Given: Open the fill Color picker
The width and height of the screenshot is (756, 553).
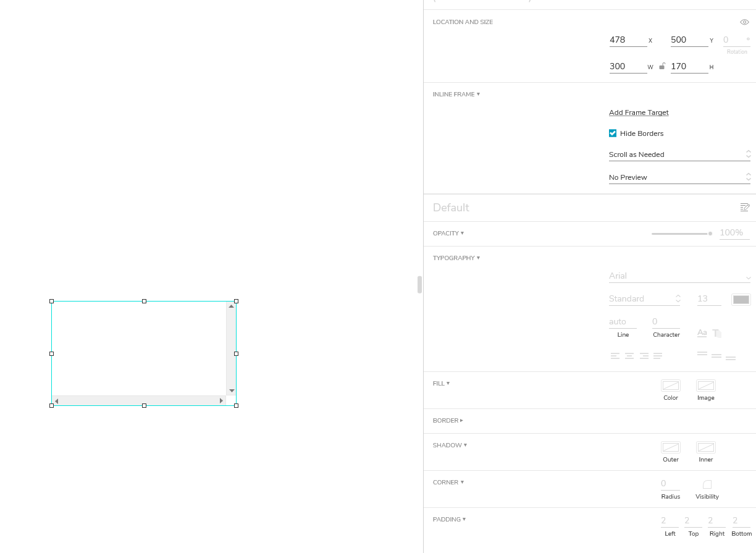Looking at the screenshot, I should 670,386.
